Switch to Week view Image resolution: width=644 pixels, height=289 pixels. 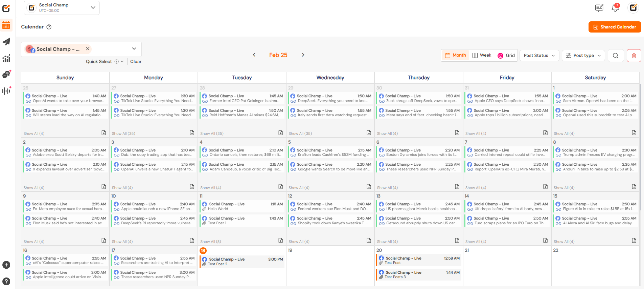coord(482,55)
